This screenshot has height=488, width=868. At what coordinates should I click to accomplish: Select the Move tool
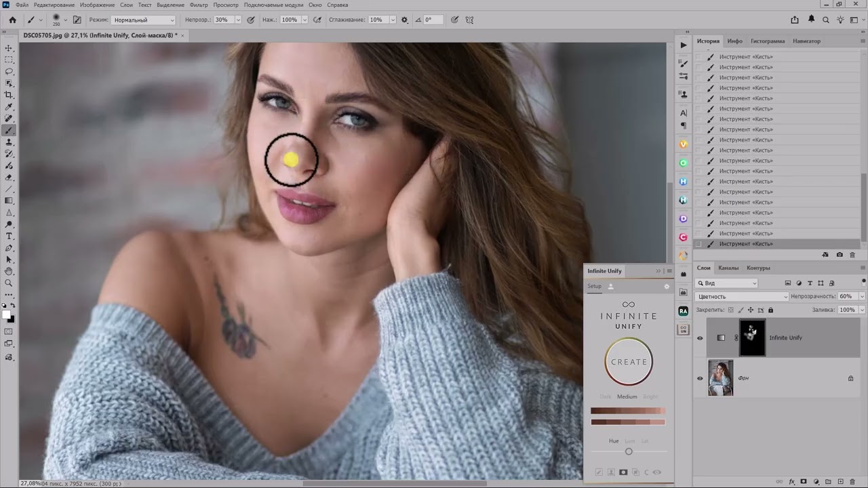click(x=9, y=48)
